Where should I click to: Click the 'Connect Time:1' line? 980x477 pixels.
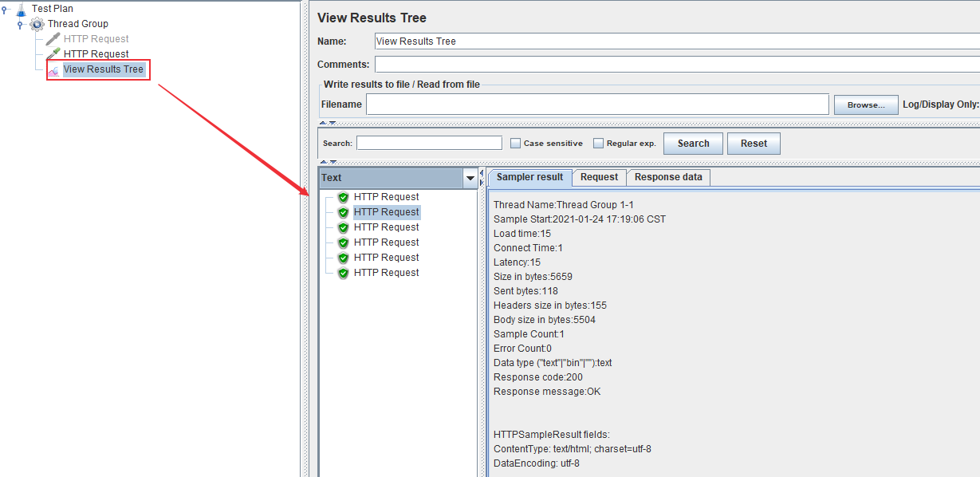coord(528,248)
